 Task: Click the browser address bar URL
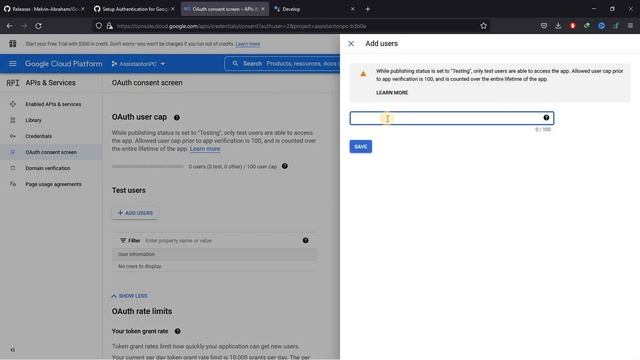[241, 26]
